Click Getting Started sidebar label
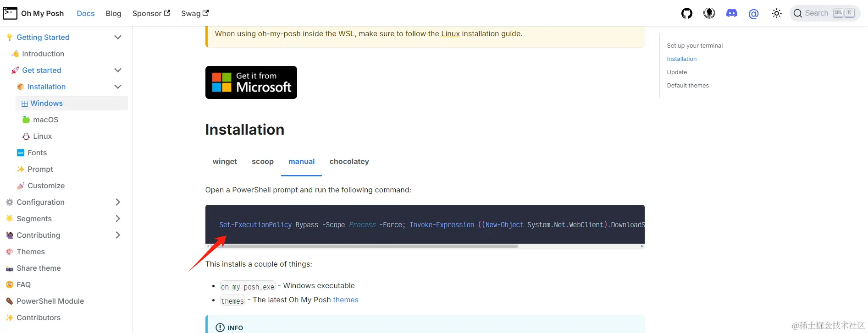Screen dimensions: 868x333 coord(43,37)
